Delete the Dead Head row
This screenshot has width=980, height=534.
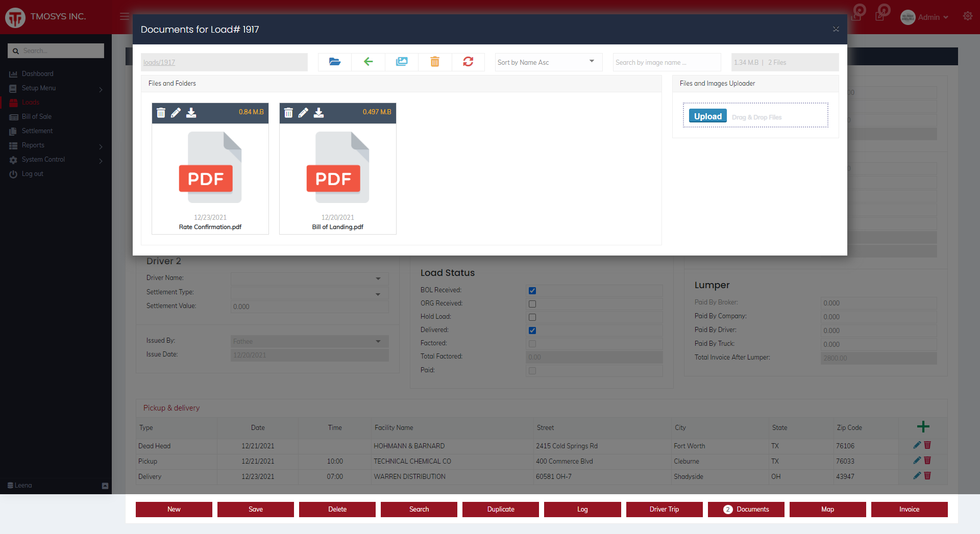[x=927, y=445]
